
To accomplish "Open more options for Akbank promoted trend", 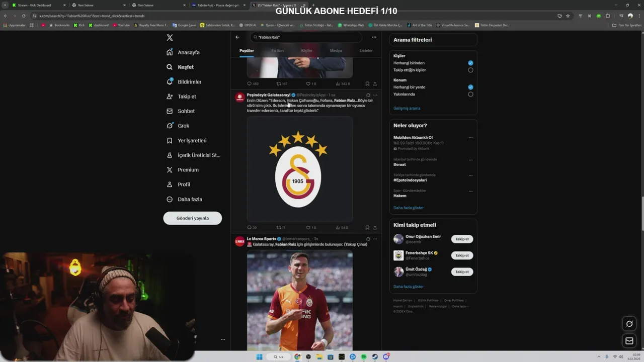I will click(470, 137).
